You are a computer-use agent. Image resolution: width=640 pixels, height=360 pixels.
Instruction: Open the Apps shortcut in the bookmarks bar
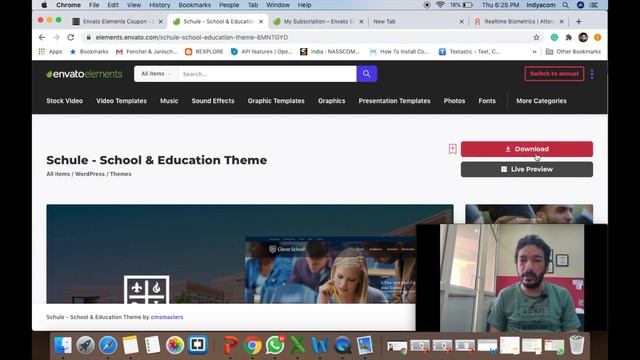point(50,51)
